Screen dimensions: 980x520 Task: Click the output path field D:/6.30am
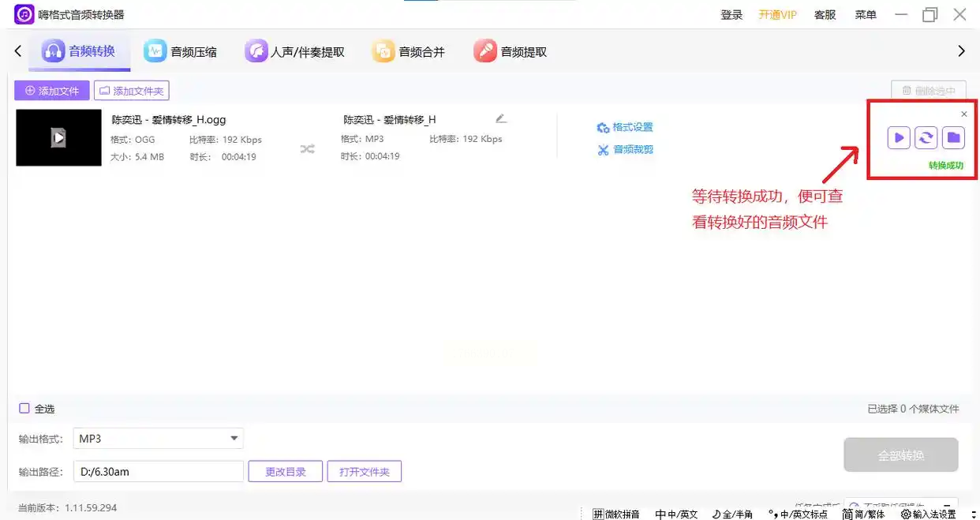pyautogui.click(x=158, y=472)
